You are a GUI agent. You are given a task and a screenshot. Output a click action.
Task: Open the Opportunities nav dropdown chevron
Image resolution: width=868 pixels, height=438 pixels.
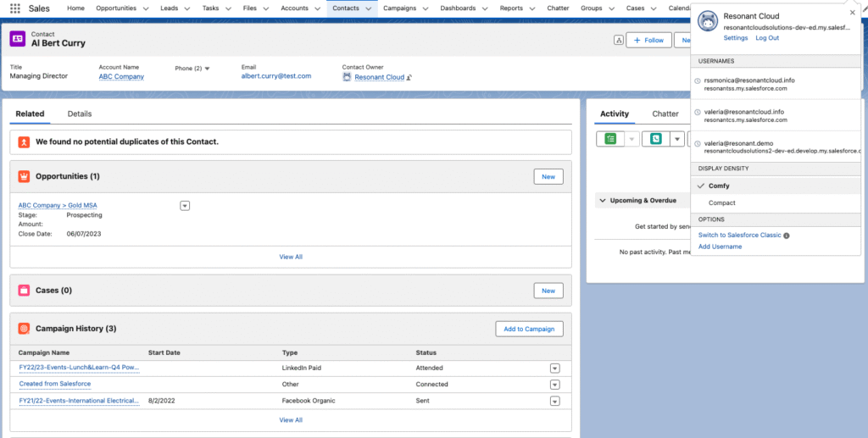[x=147, y=8]
